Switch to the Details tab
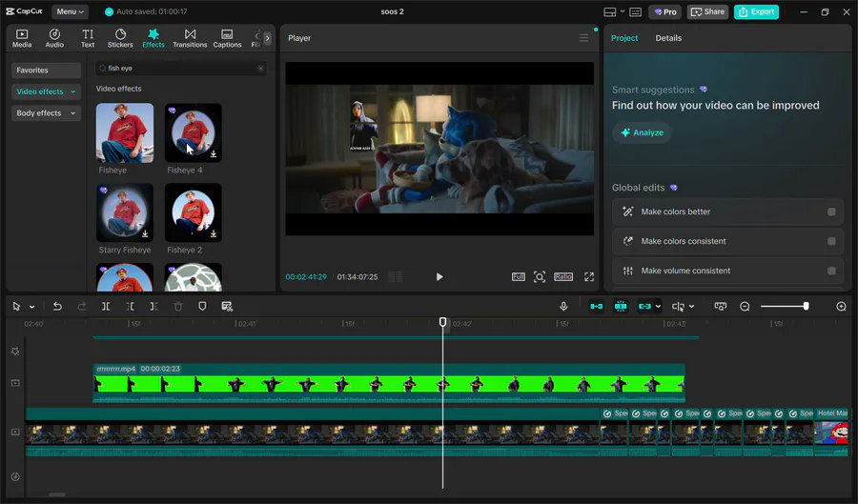Image resolution: width=858 pixels, height=504 pixels. click(x=668, y=38)
